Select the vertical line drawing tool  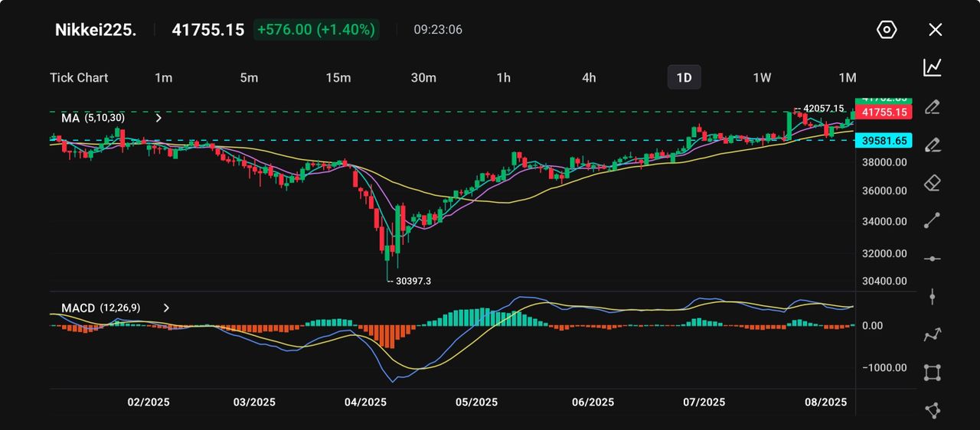tap(932, 297)
